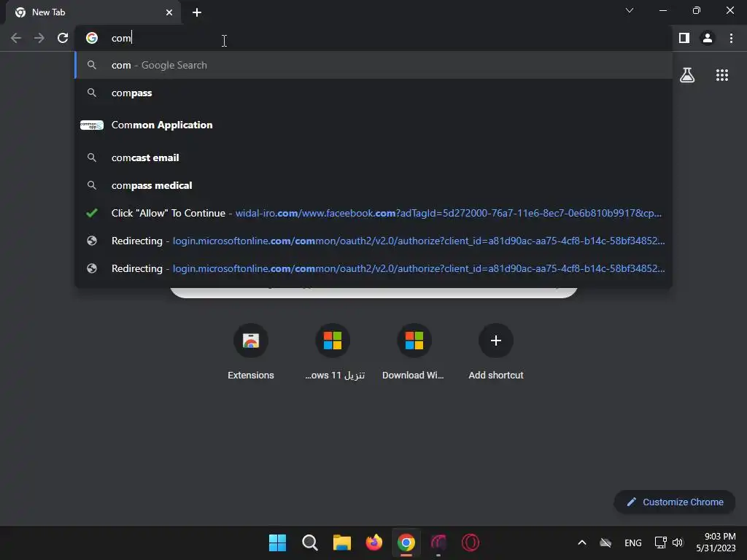Click the Google icon in the address bar
747x560 pixels.
tap(92, 38)
